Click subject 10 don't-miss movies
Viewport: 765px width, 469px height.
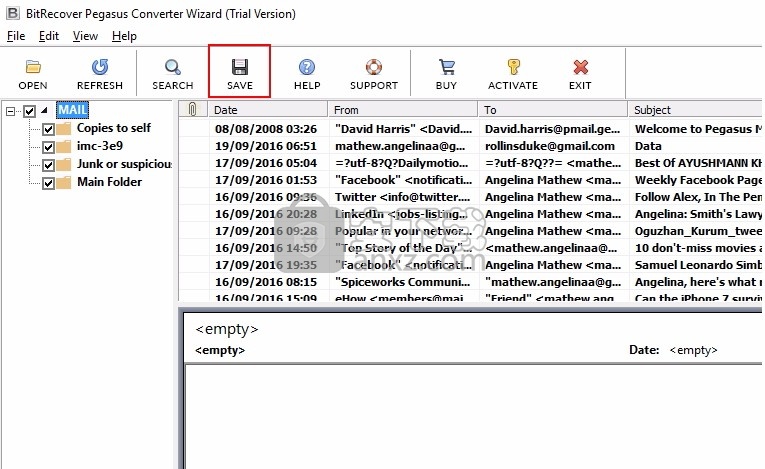click(698, 248)
